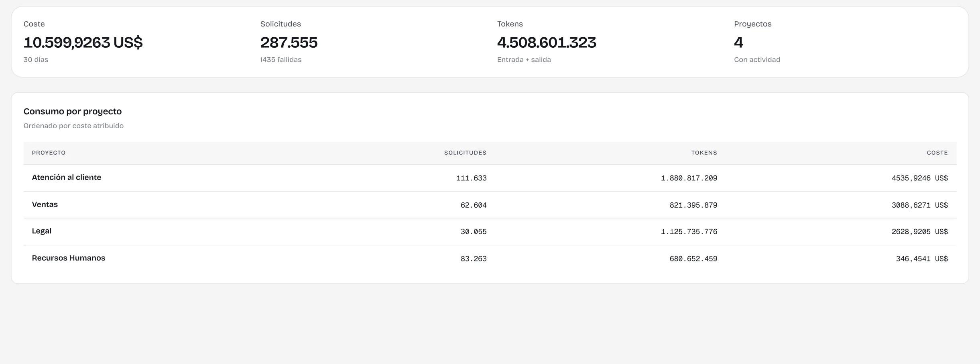Click the TOKENS column header
980x364 pixels.
tap(704, 153)
